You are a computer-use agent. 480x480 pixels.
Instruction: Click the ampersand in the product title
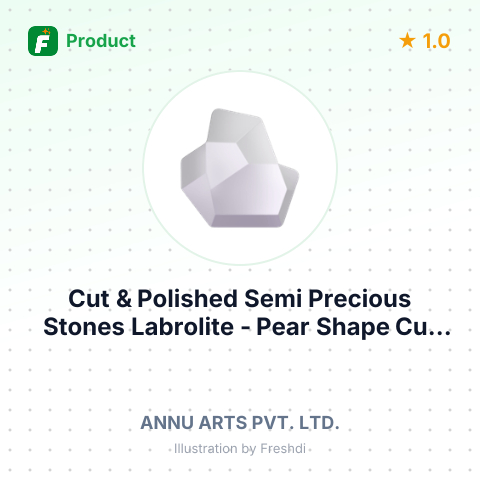pyautogui.click(x=124, y=299)
